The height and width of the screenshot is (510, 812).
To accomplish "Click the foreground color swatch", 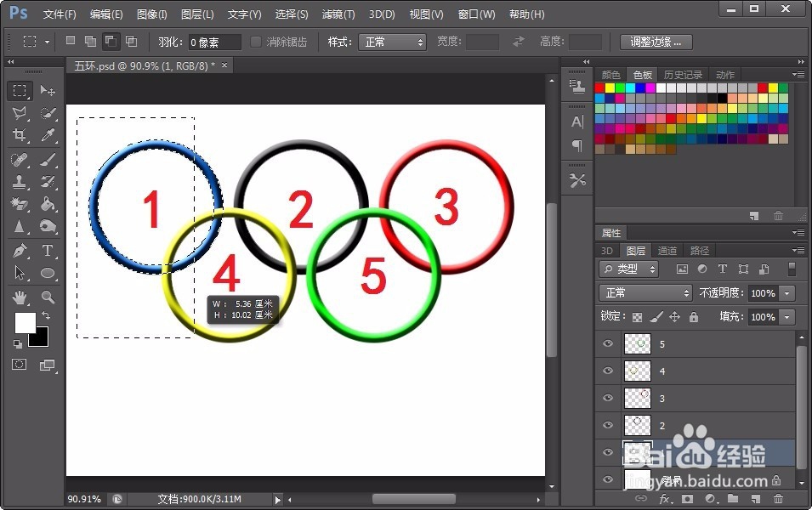I will [25, 322].
